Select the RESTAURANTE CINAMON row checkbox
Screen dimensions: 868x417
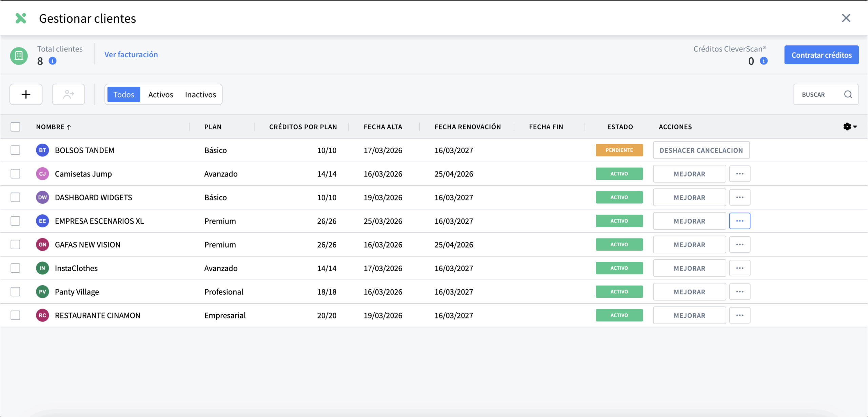[x=15, y=315]
